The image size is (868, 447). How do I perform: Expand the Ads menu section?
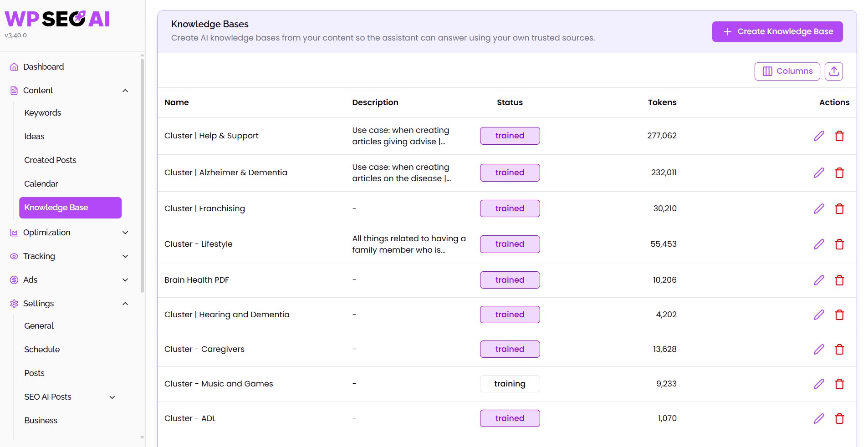click(125, 280)
